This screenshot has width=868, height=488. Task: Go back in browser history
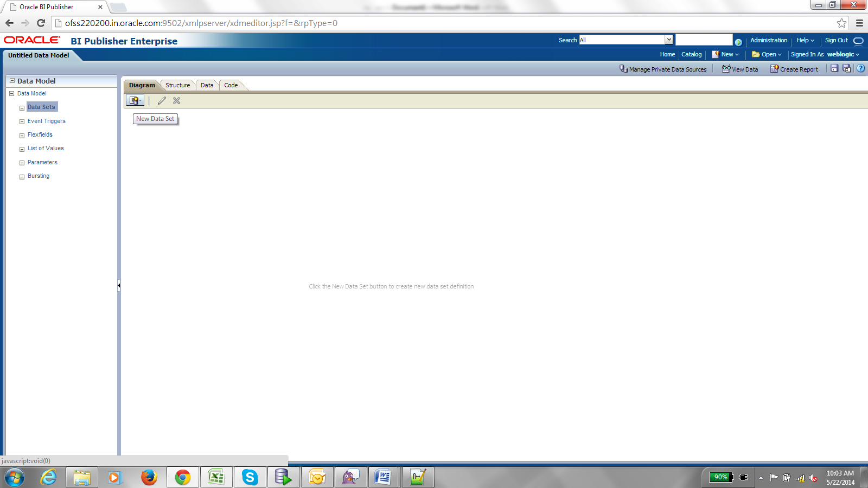coord(9,23)
